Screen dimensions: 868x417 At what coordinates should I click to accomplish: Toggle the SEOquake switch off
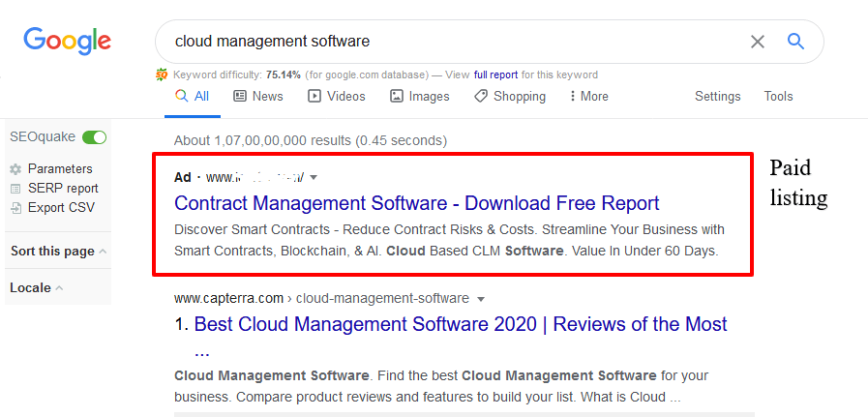click(x=94, y=137)
